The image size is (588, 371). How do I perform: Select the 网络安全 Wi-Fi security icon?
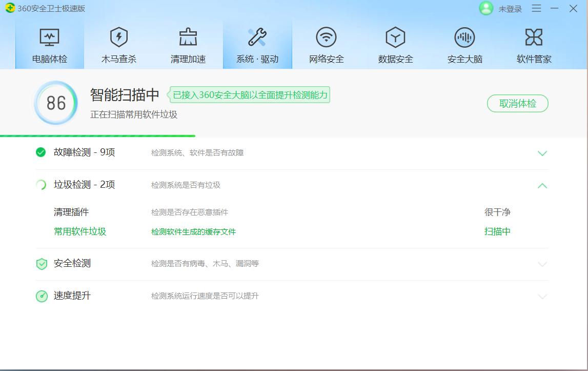(x=327, y=37)
